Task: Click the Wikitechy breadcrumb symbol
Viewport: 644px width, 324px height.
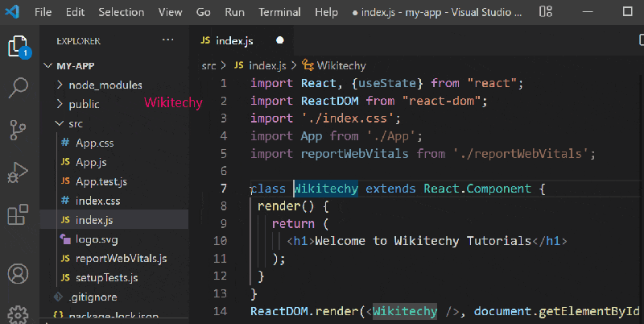Action: pos(341,66)
